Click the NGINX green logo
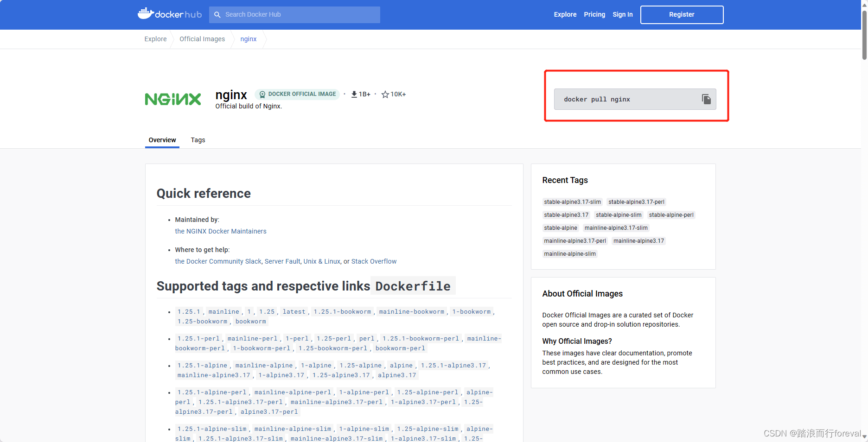The image size is (868, 442). (173, 99)
